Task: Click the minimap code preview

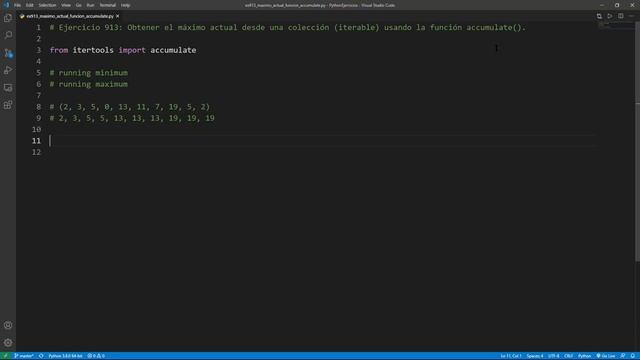Action: (x=615, y=25)
